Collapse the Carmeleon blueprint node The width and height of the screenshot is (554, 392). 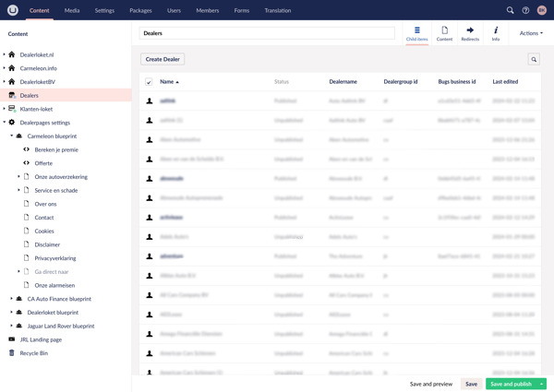coord(11,136)
